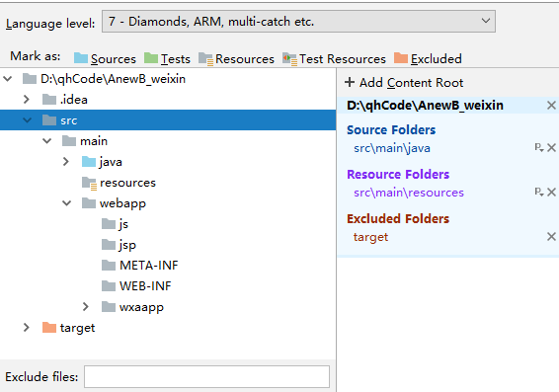Viewport: 559px width, 392px height.
Task: Select the wxaapp tree row label
Action: (141, 307)
